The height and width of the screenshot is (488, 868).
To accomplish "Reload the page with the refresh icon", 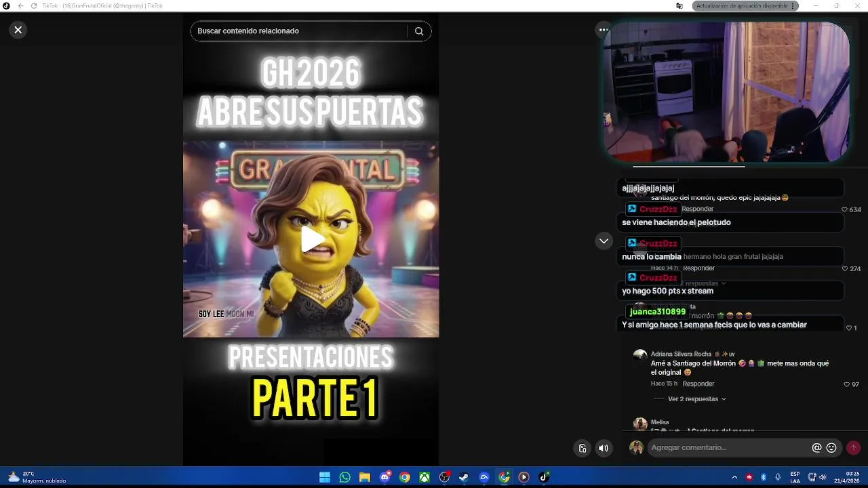I will (33, 5).
